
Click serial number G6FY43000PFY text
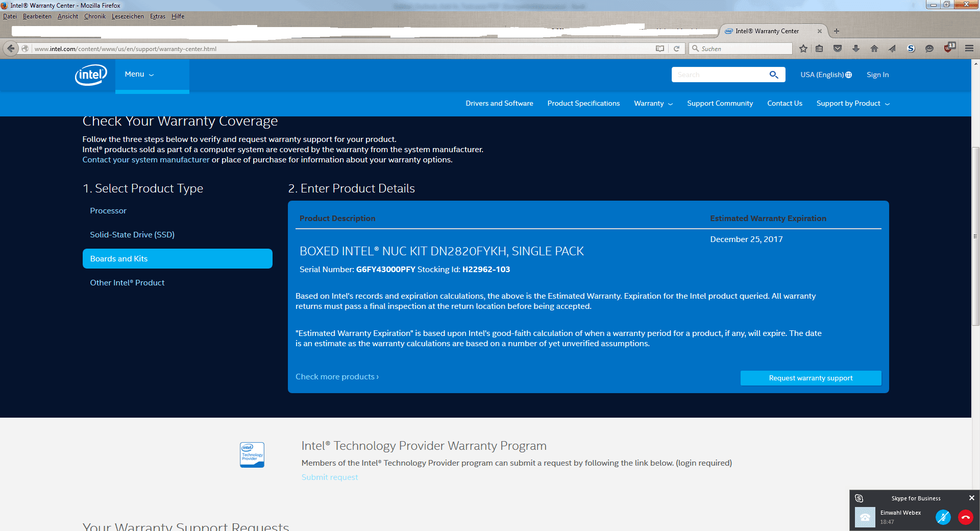coord(385,270)
